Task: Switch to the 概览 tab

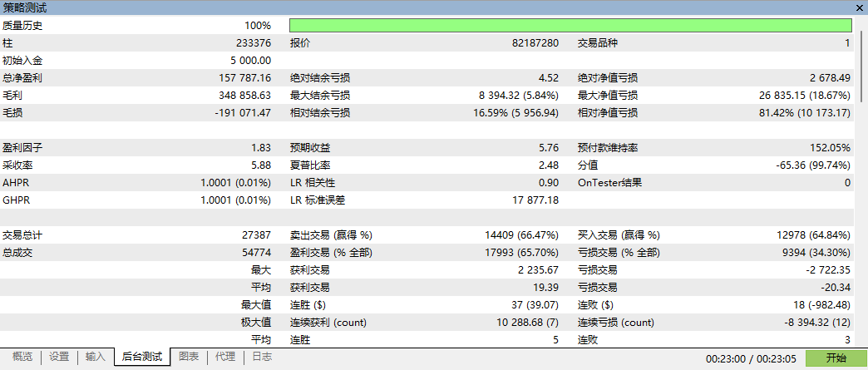Action: coord(22,358)
